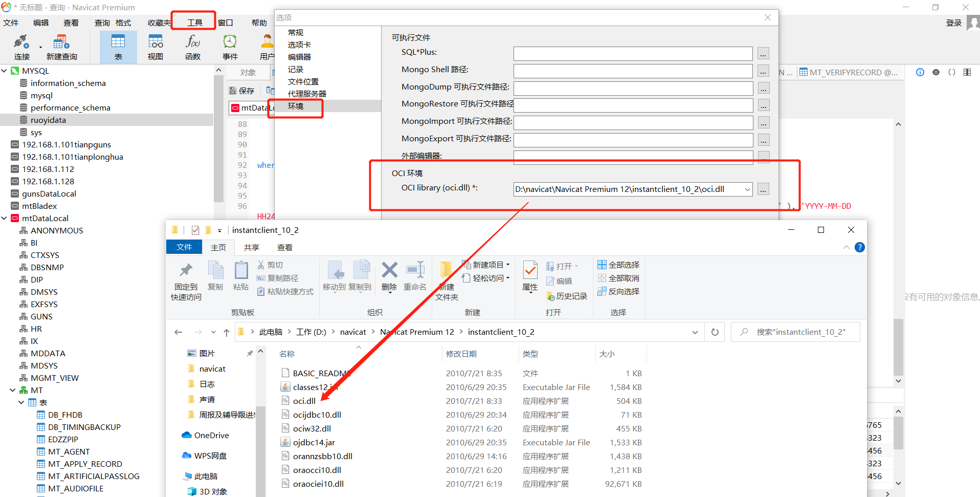Close the Options (选项) dialog
This screenshot has height=497, width=980.
tap(768, 17)
